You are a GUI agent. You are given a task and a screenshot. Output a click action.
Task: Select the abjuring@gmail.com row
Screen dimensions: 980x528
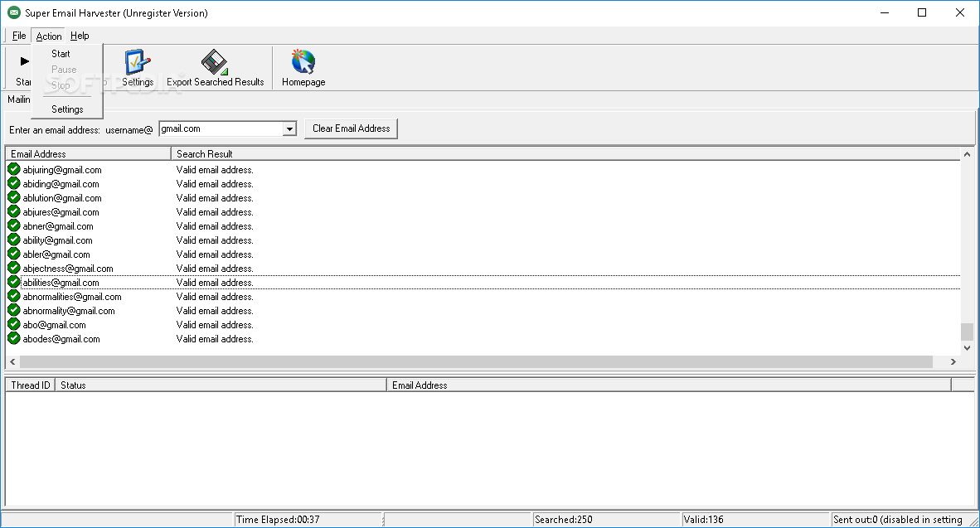483,169
